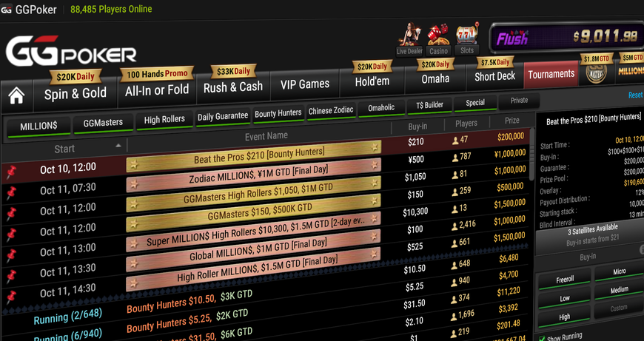The image size is (644, 341).
Task: Select Zodiac MILLION$ ¥1M GTD event
Action: click(254, 175)
